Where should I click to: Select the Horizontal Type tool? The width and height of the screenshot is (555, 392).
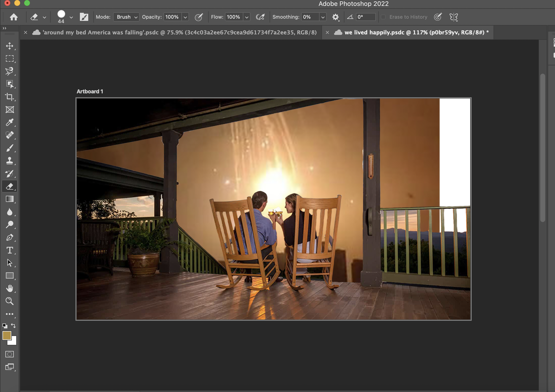[10, 251]
